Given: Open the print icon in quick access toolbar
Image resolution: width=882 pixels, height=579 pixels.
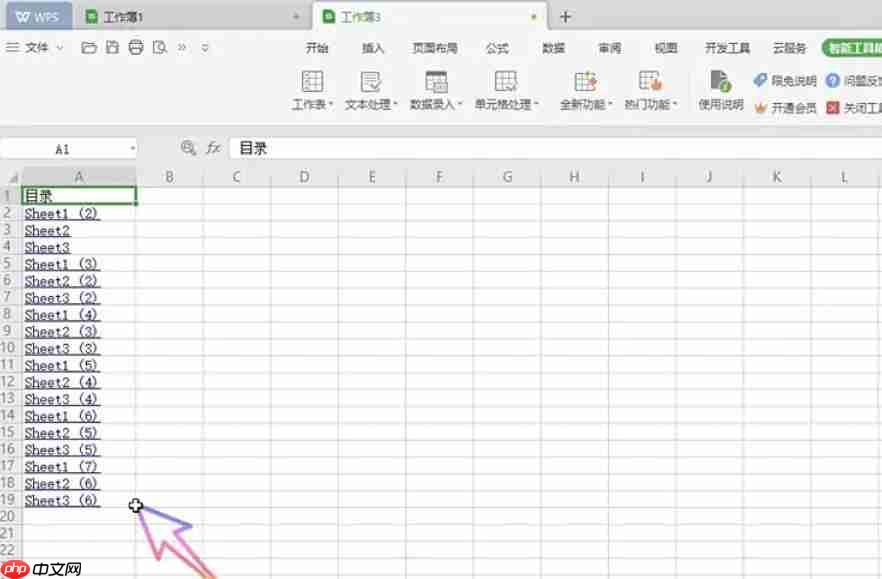Looking at the screenshot, I should coord(135,47).
